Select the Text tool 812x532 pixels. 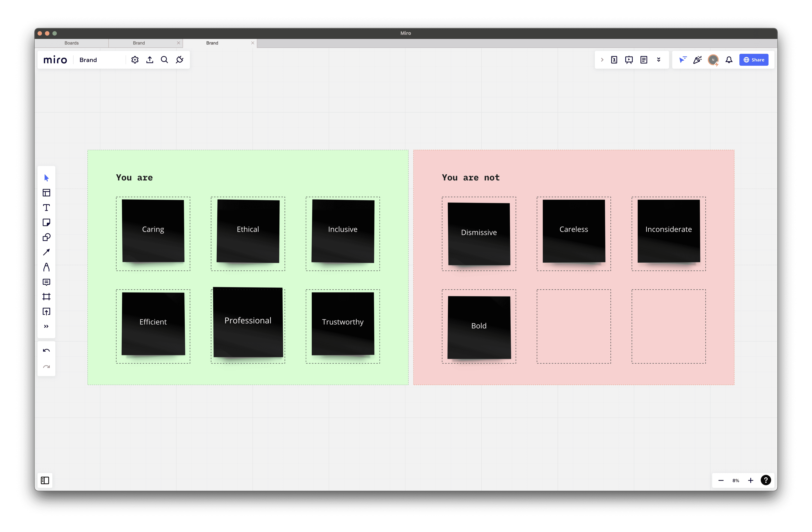pyautogui.click(x=46, y=208)
